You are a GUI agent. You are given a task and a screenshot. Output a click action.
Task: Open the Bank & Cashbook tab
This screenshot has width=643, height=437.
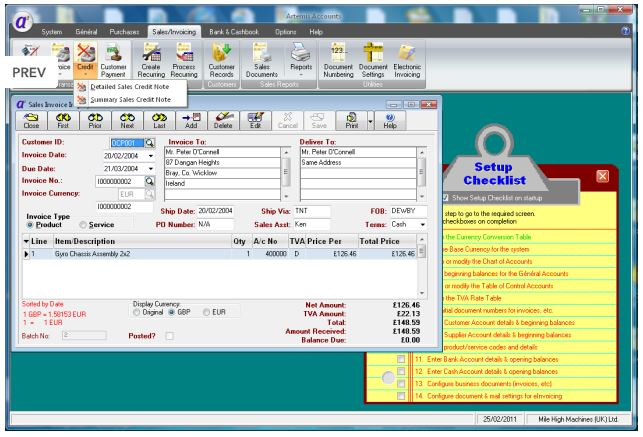(x=234, y=32)
